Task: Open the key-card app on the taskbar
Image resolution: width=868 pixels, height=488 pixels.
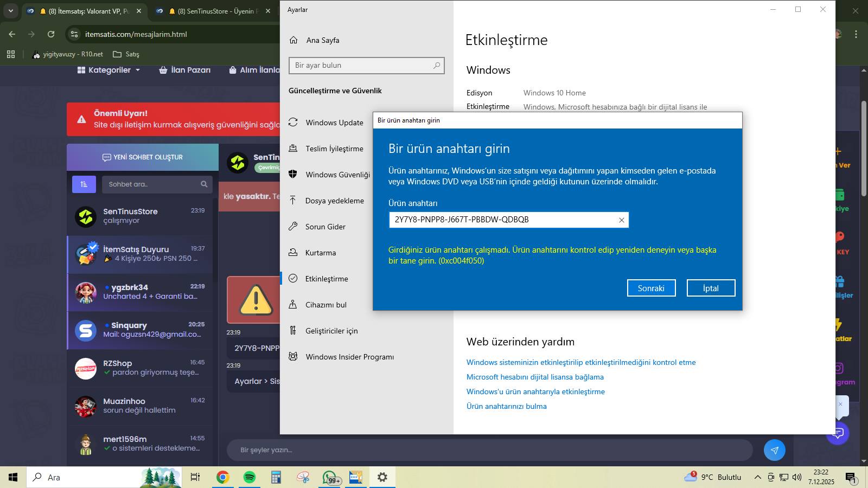Action: click(x=356, y=477)
